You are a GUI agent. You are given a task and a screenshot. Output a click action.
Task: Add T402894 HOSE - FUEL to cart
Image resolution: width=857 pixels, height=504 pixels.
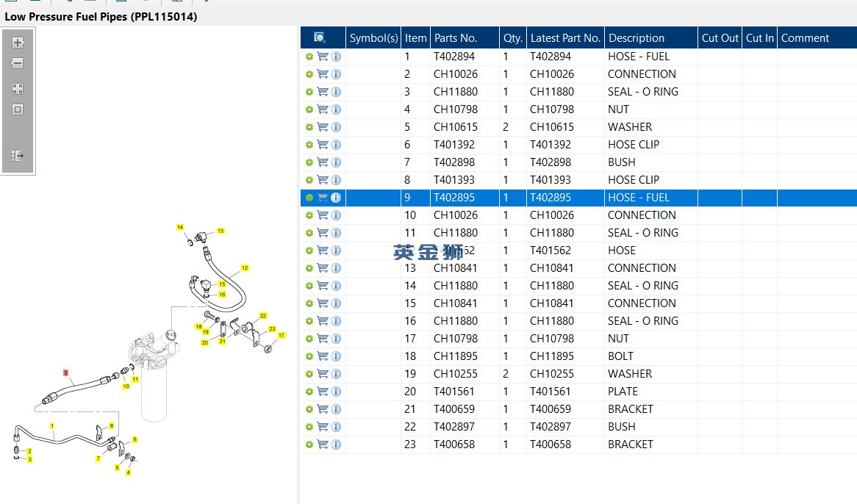323,57
